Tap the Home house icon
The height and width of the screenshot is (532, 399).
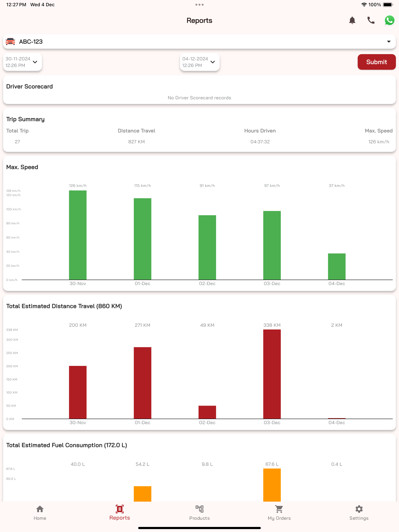click(x=40, y=509)
